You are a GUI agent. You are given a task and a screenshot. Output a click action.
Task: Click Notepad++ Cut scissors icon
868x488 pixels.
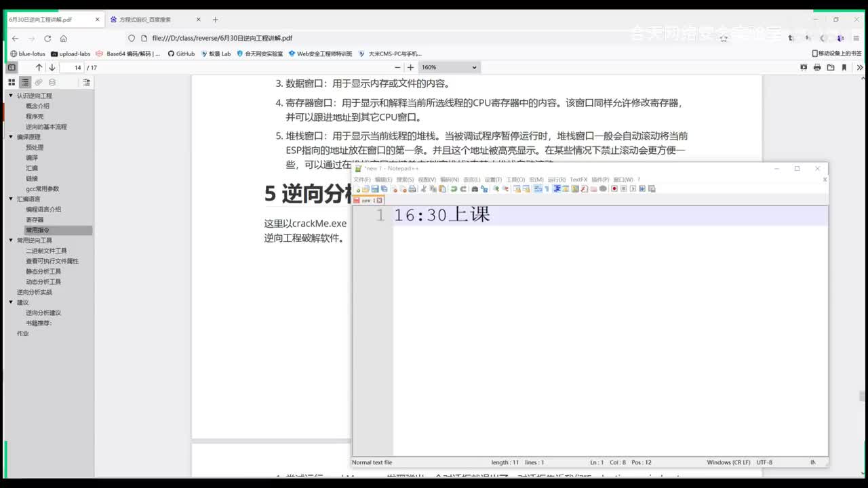click(423, 189)
